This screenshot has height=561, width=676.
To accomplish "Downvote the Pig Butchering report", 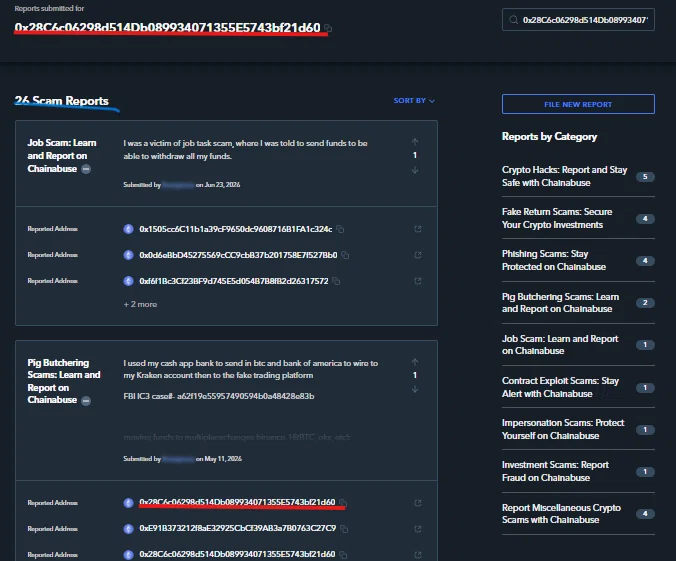I will point(415,389).
